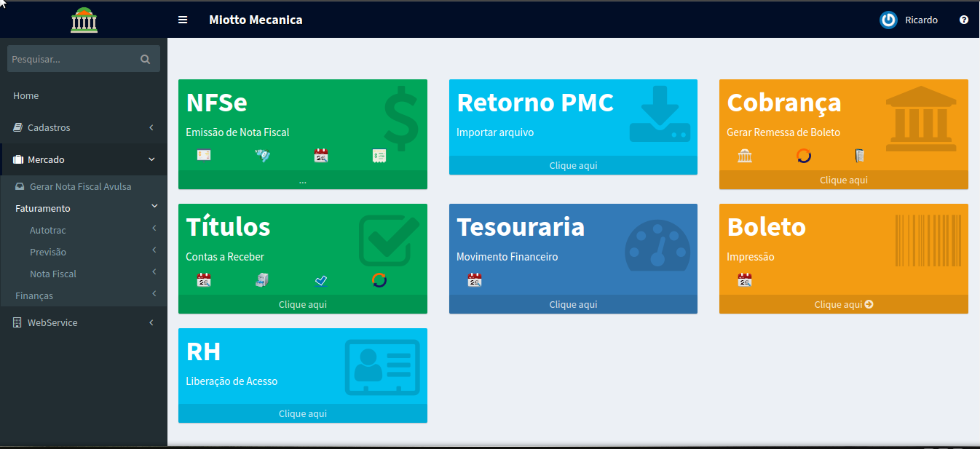This screenshot has width=980, height=449.
Task: Click the Miotto Mecanica header title
Action: tap(256, 20)
